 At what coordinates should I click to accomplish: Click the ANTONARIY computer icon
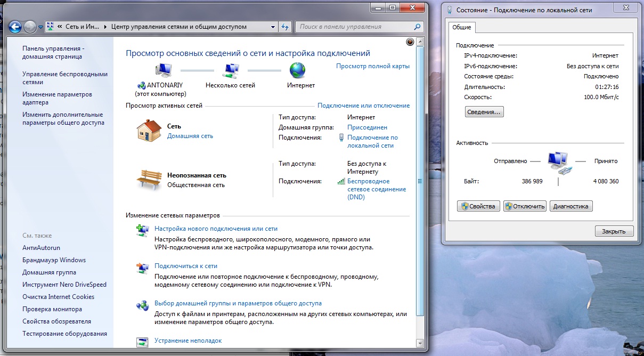pos(162,70)
